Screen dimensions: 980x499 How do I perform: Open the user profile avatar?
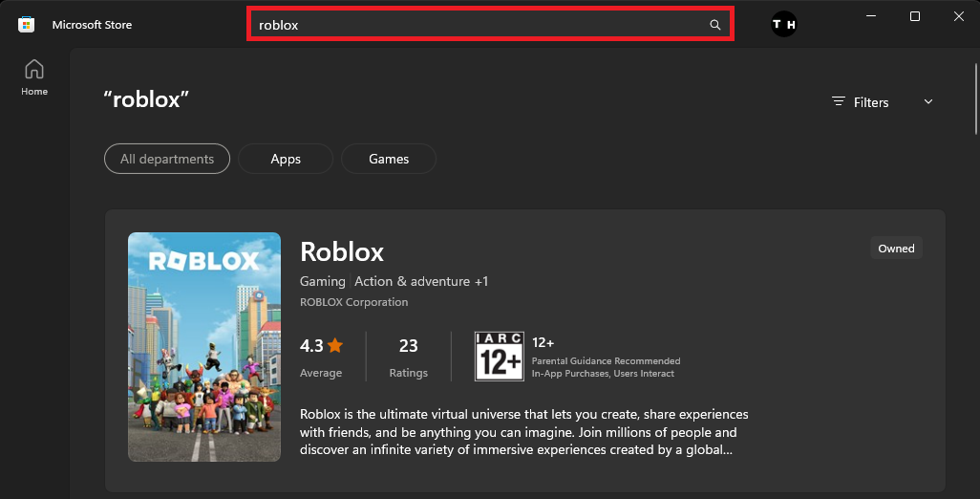(x=783, y=25)
